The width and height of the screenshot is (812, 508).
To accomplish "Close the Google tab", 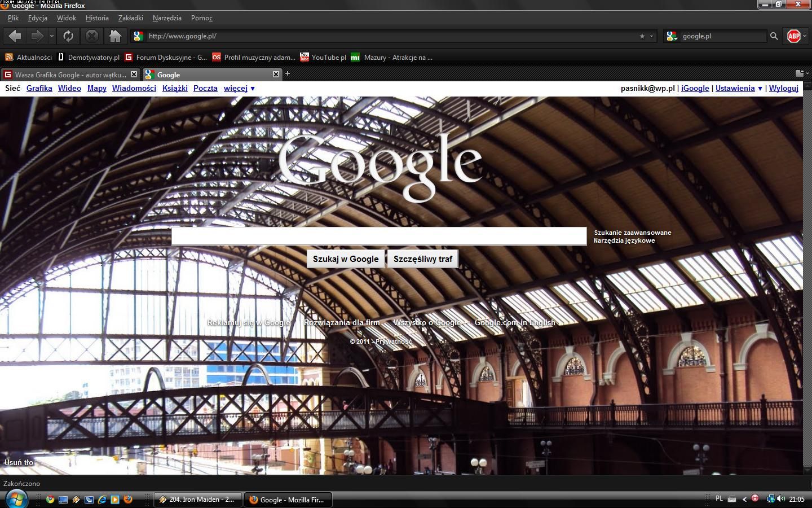I will click(276, 74).
